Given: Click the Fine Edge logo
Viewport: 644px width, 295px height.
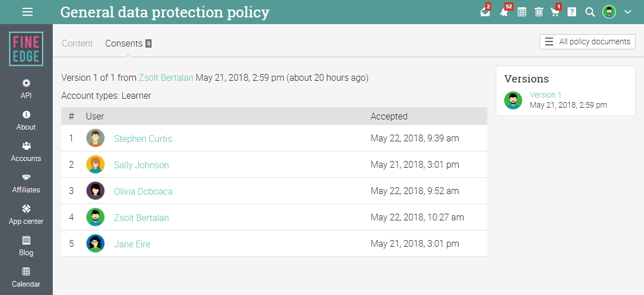Looking at the screenshot, I should pyautogui.click(x=26, y=49).
